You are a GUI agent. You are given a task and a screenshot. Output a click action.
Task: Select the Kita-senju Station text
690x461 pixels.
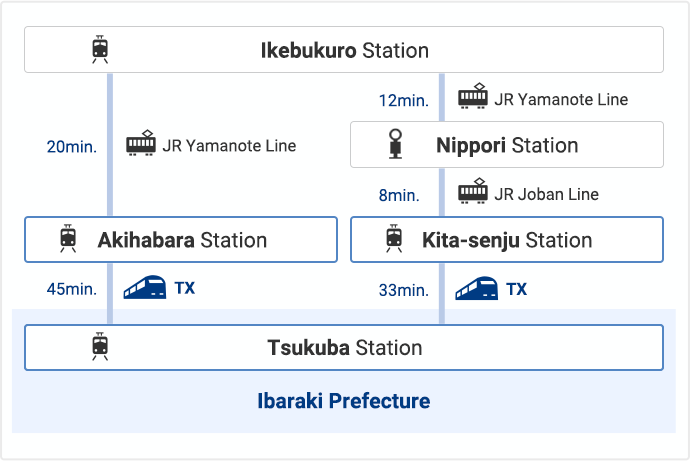(507, 240)
